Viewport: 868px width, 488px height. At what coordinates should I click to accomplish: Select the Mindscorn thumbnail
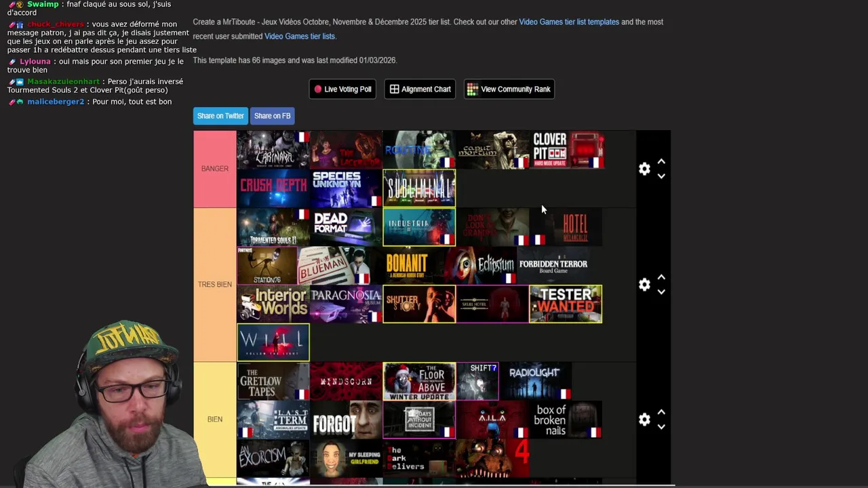coord(347,381)
